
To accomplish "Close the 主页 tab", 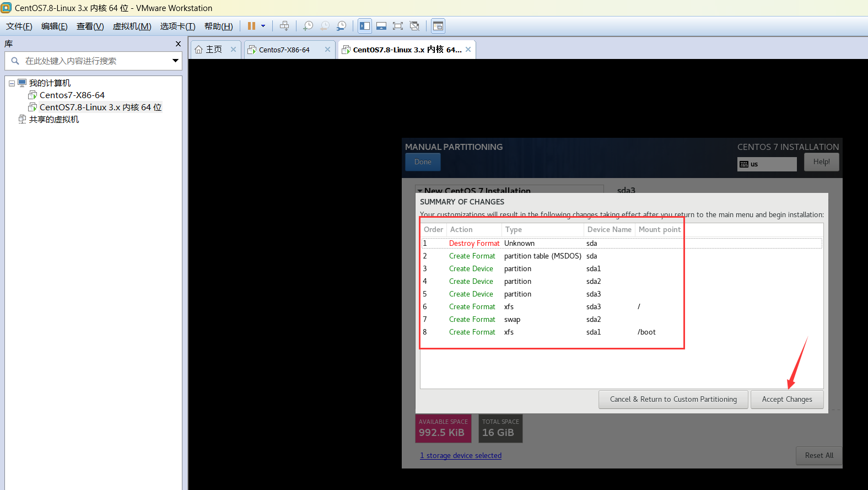I will 233,50.
